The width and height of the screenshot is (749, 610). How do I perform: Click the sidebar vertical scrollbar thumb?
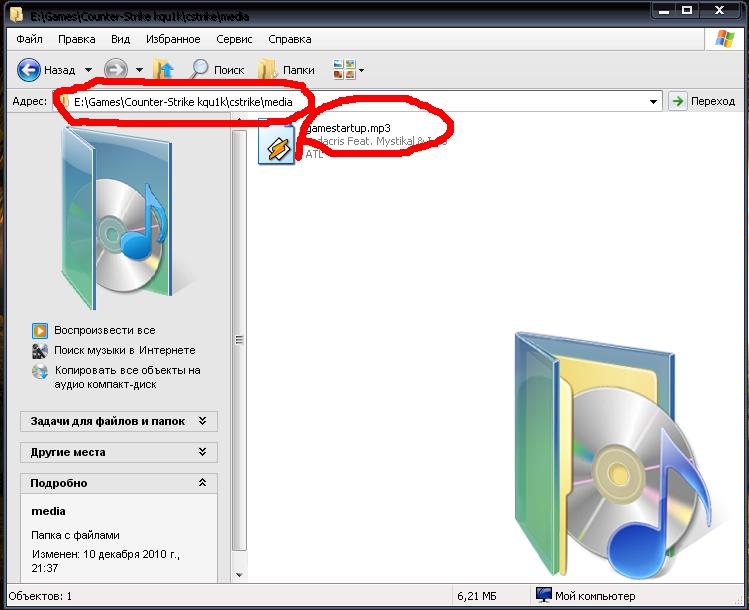(239, 340)
